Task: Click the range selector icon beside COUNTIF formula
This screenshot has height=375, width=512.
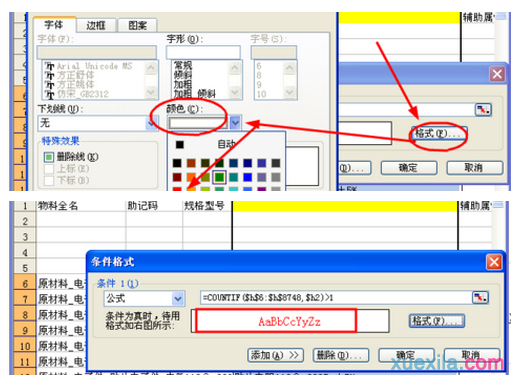Action: pos(480,297)
